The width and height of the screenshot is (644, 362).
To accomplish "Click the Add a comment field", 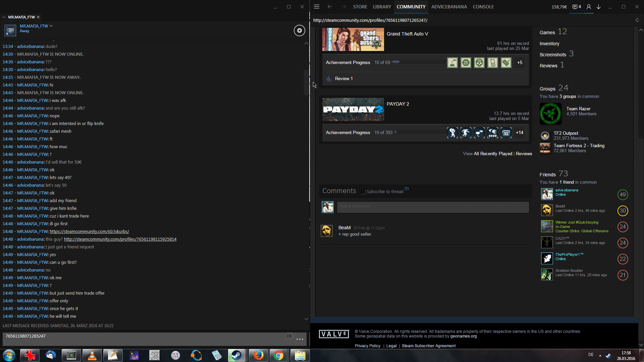I will click(433, 207).
